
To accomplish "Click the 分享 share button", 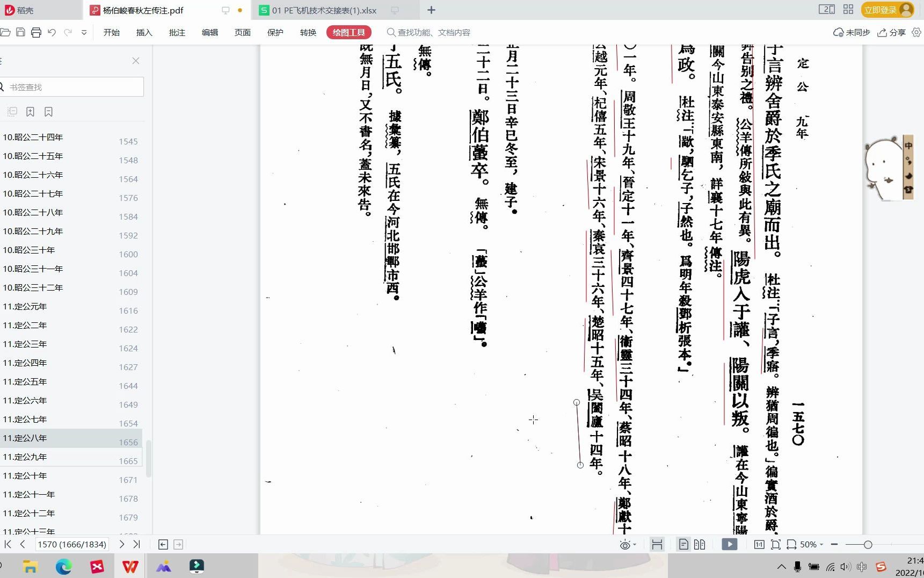I will pos(892,32).
